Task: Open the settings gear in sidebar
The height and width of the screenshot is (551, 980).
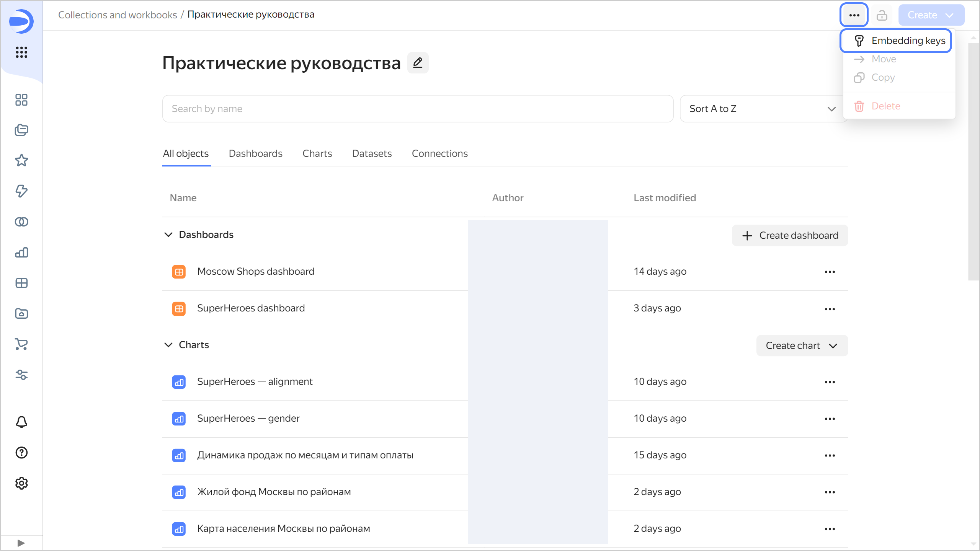Action: [21, 483]
